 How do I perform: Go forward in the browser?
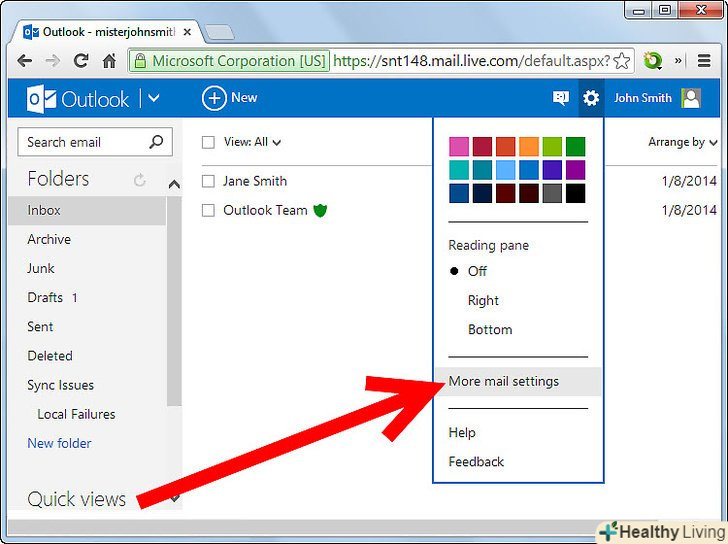[x=53, y=61]
